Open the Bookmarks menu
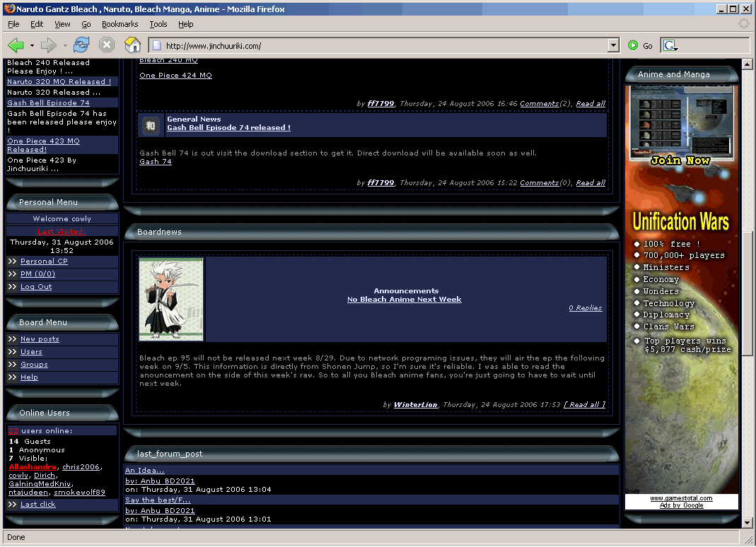The image size is (756, 547). [120, 24]
